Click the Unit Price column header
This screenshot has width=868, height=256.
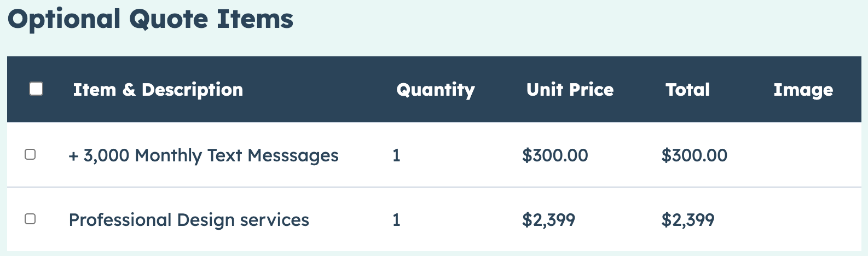[570, 90]
